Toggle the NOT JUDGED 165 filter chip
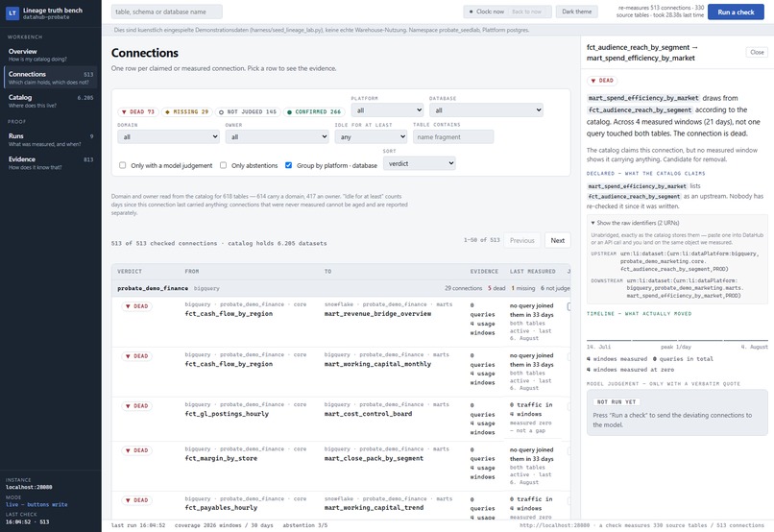The image size is (774, 532). point(249,112)
